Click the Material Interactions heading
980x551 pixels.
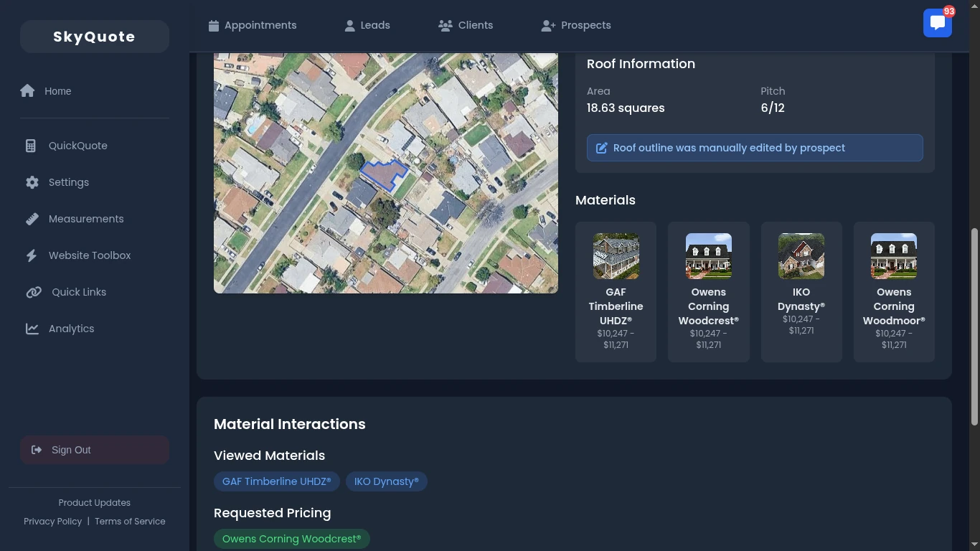click(x=290, y=424)
